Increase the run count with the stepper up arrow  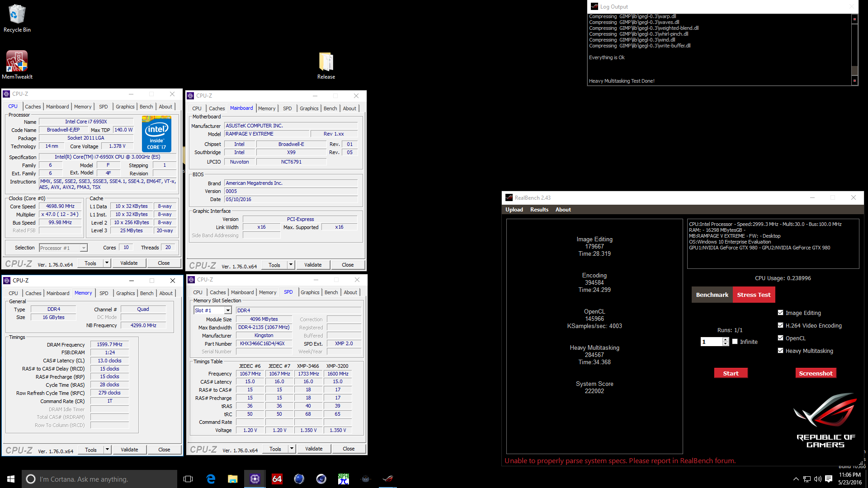(x=726, y=340)
